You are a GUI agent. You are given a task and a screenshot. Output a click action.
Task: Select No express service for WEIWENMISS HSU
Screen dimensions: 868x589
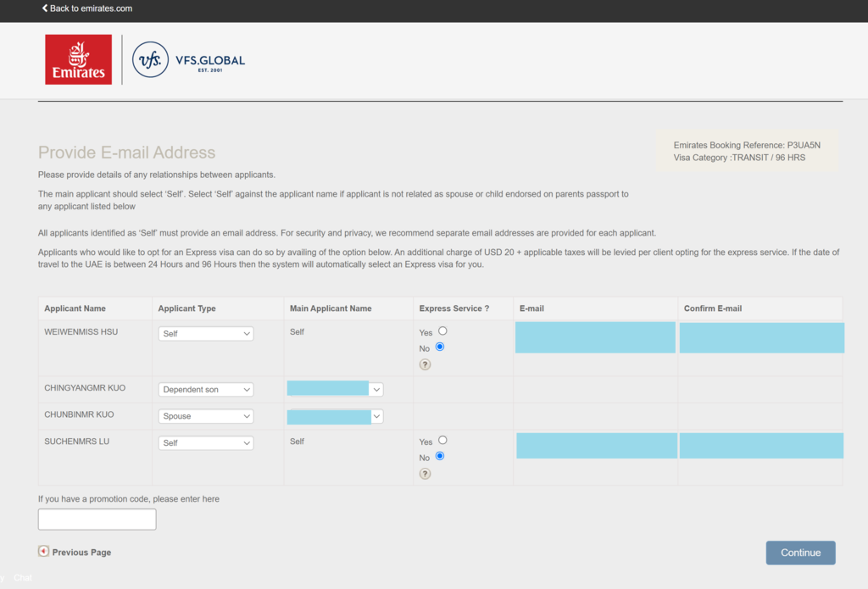point(440,347)
